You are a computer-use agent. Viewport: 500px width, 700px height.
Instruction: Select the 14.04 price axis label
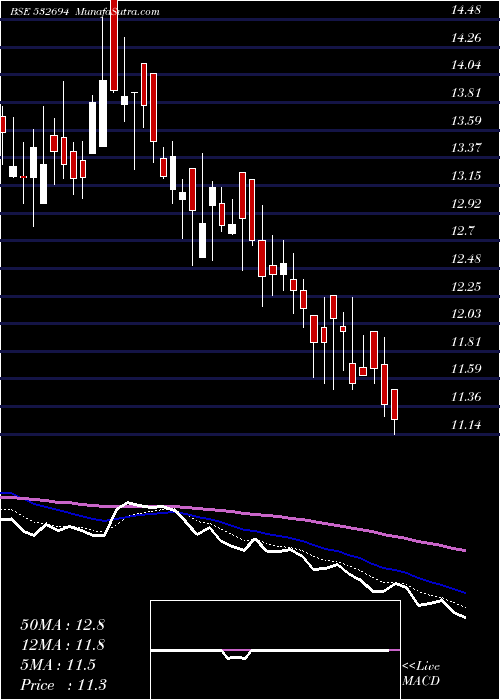[x=466, y=66]
